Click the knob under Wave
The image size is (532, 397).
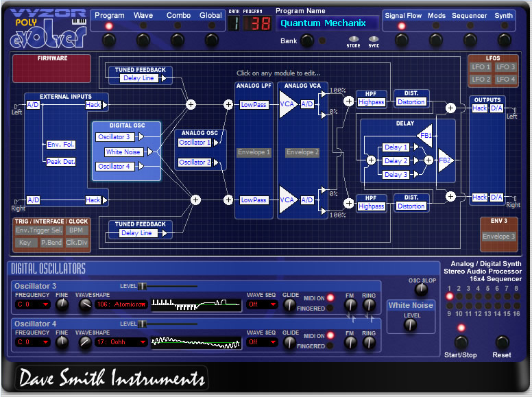[143, 40]
